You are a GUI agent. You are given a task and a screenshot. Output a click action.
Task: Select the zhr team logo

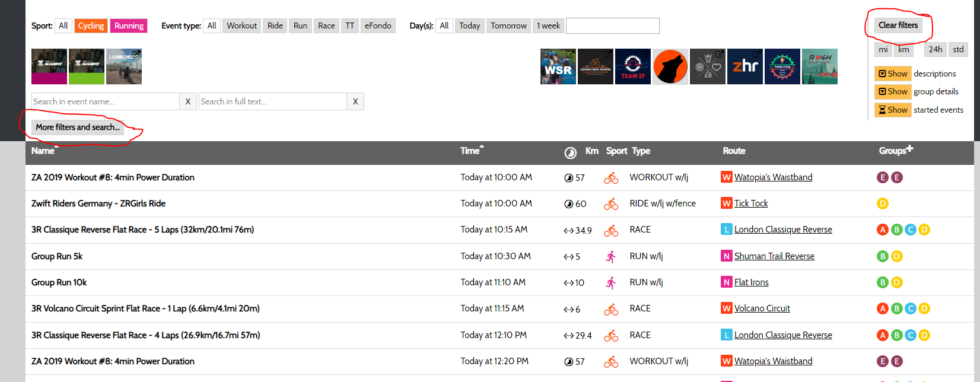pyautogui.click(x=745, y=66)
